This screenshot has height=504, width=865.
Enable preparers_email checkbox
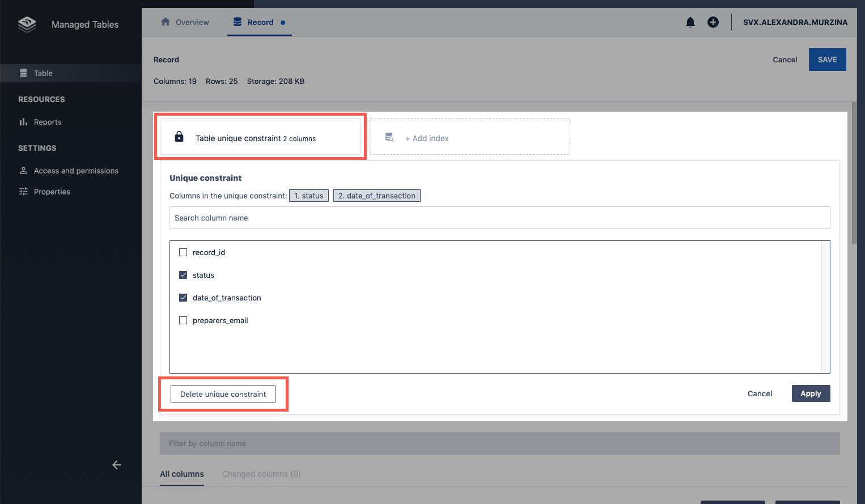[183, 320]
